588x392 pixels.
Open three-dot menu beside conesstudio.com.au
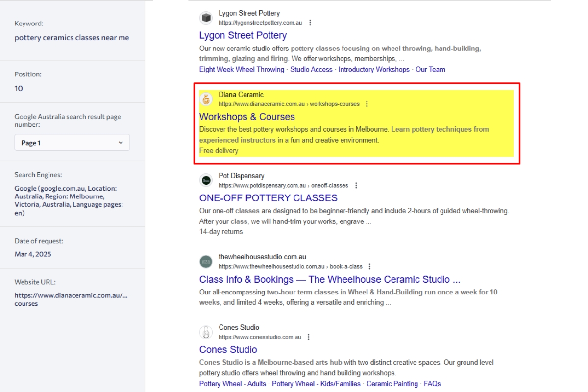(309, 337)
